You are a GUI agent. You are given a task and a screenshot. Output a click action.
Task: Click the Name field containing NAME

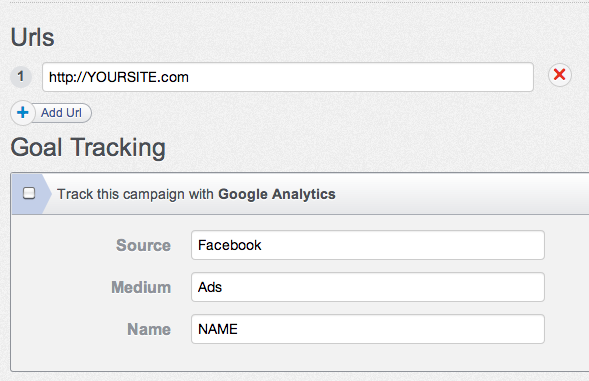(x=368, y=329)
